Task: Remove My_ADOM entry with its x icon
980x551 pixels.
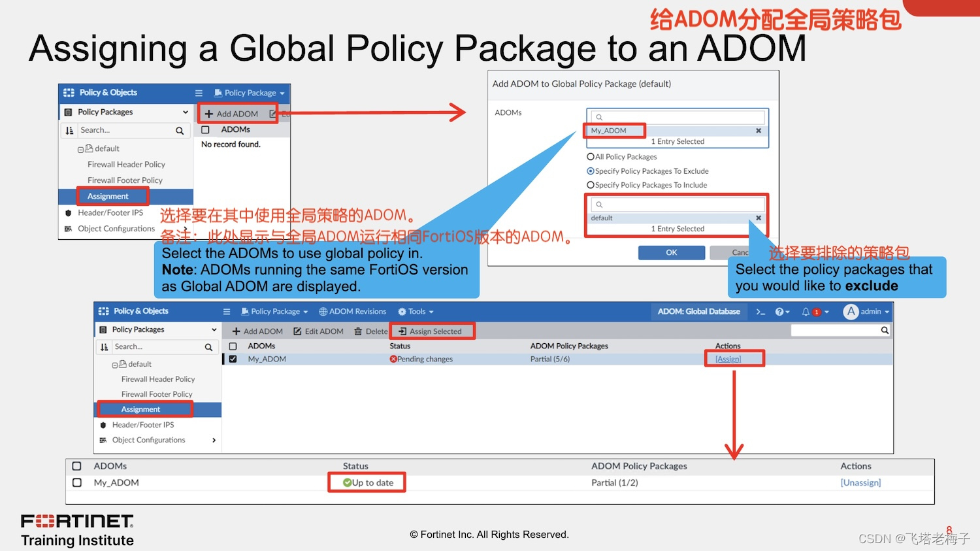Action: point(759,131)
